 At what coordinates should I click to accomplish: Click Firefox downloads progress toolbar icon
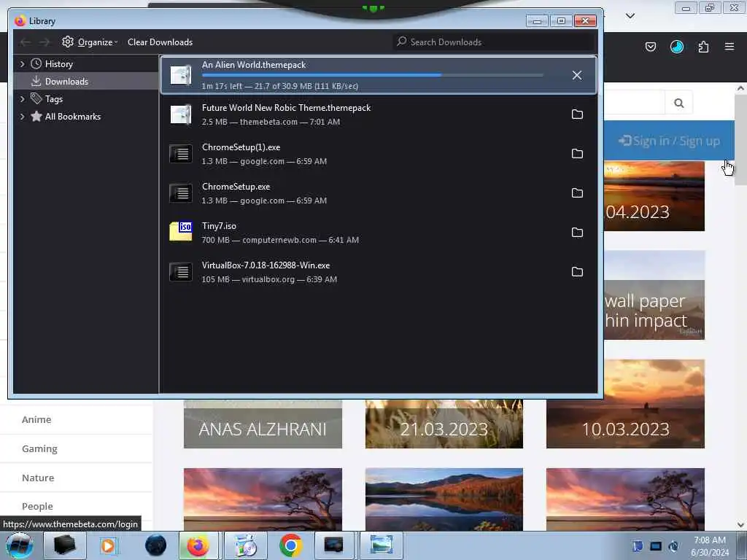point(676,47)
